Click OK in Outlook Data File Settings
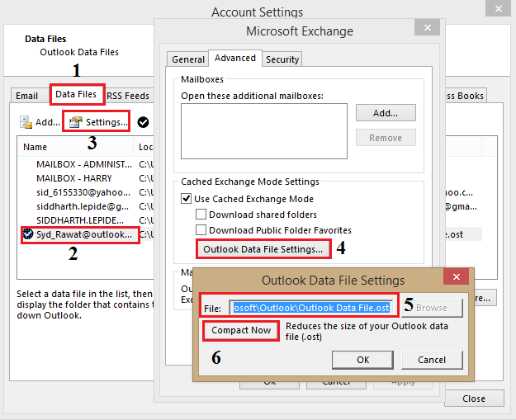516x420 pixels. point(363,360)
